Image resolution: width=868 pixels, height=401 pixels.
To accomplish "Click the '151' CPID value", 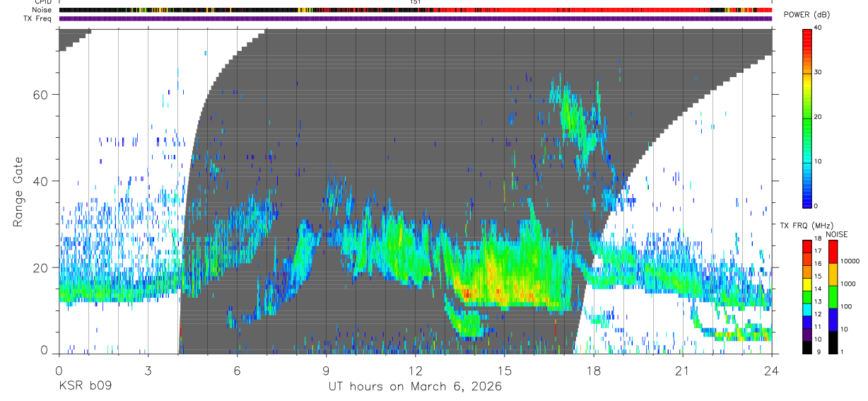I will click(416, 2).
